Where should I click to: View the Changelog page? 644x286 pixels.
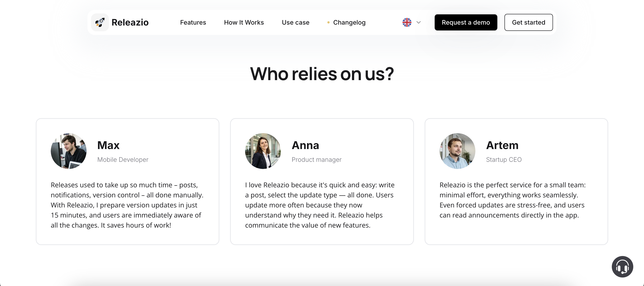349,22
